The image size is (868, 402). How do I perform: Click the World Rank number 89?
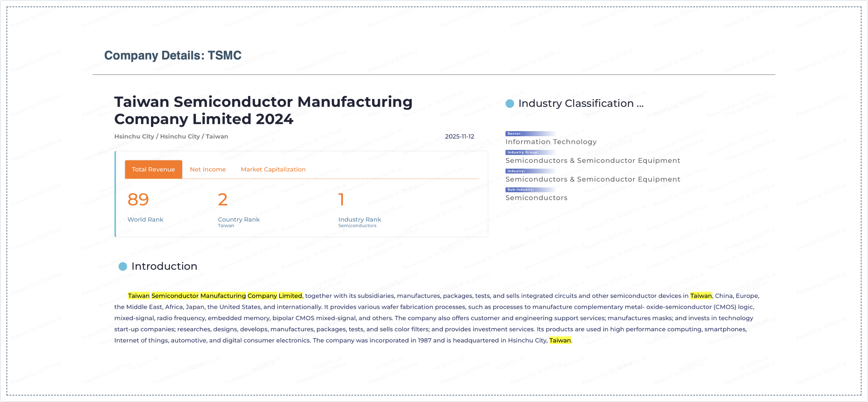[138, 200]
